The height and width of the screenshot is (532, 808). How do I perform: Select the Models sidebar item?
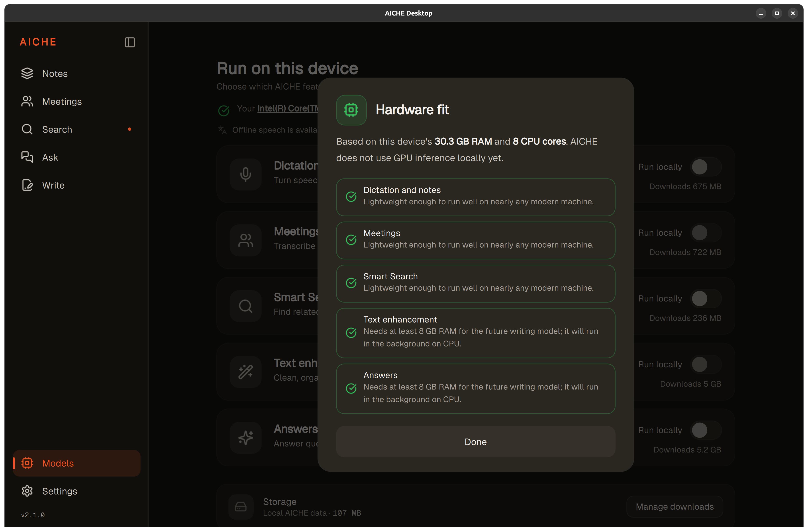(77, 463)
